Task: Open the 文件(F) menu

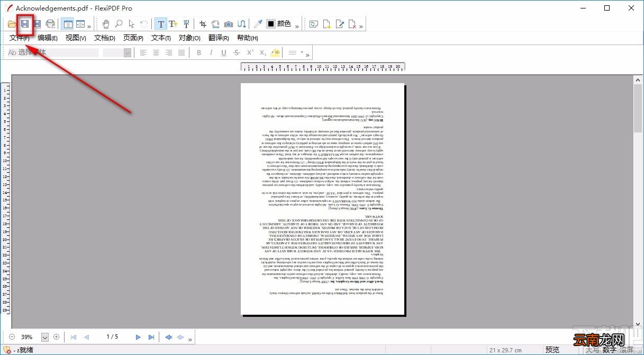Action: tap(20, 38)
